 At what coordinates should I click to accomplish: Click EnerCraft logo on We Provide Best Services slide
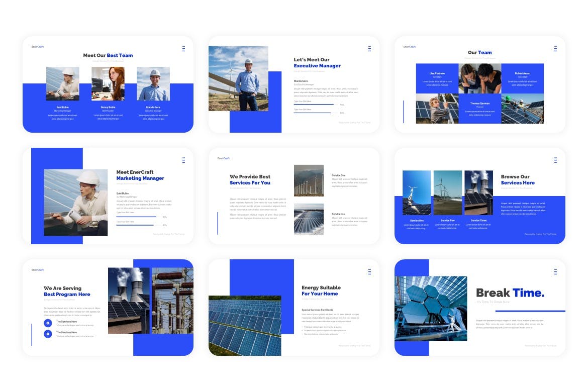pos(224,158)
